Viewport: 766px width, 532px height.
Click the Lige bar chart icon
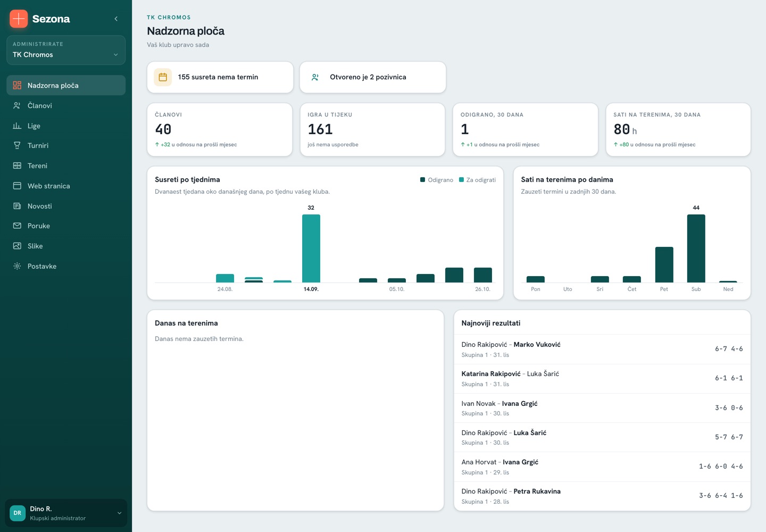click(x=17, y=126)
